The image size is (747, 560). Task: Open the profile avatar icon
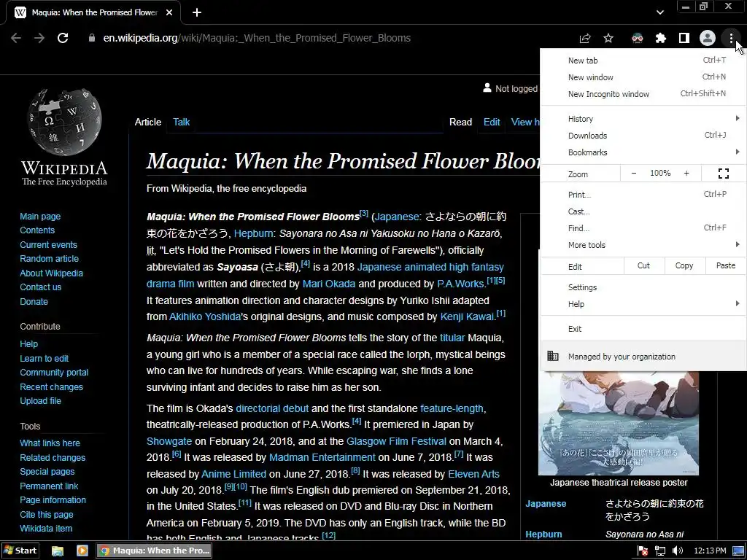click(x=708, y=38)
